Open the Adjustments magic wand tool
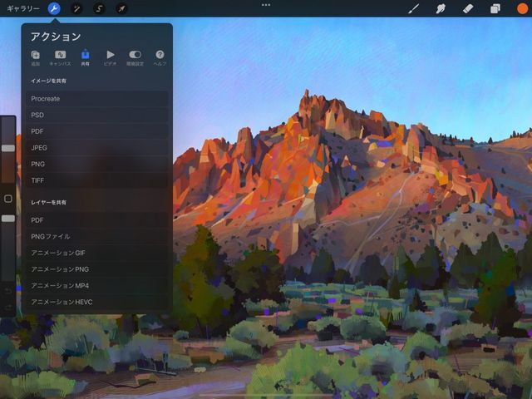The image size is (532, 399). tap(76, 8)
